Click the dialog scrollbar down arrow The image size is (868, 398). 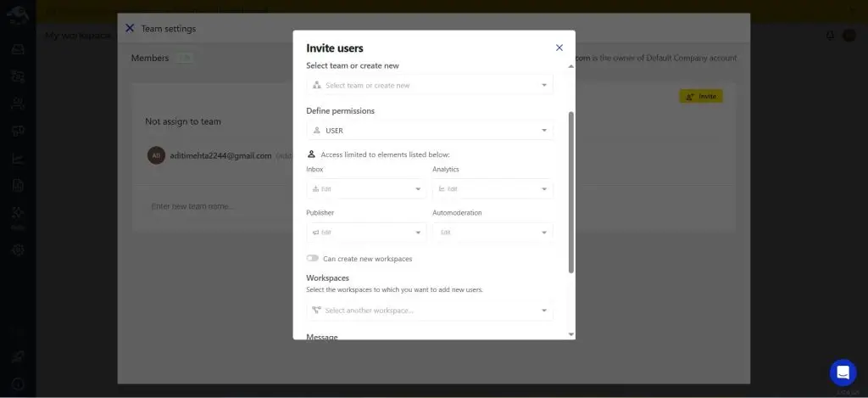[x=571, y=334]
